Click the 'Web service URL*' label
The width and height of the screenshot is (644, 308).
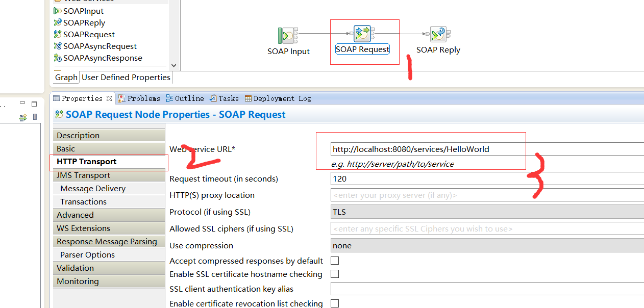(202, 149)
